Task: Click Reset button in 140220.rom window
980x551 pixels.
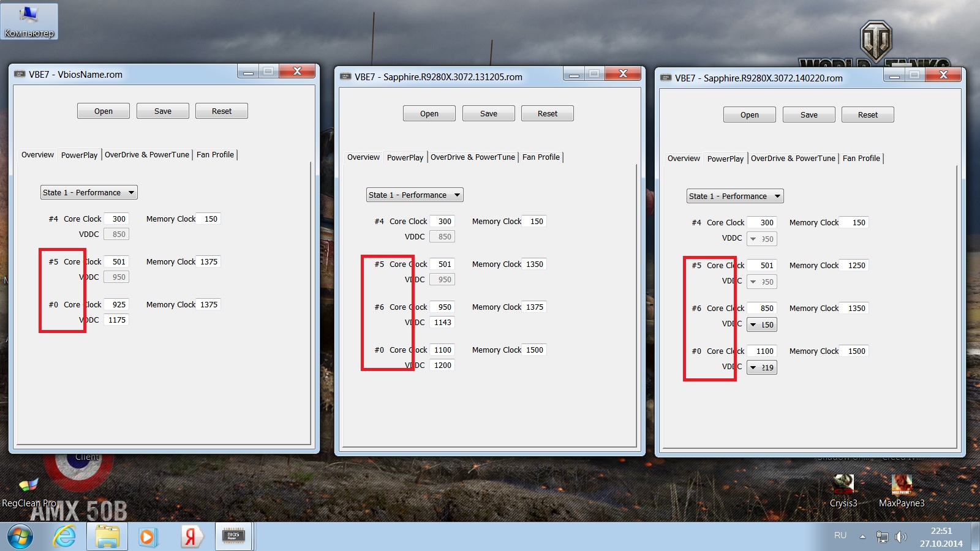Action: pyautogui.click(x=868, y=114)
